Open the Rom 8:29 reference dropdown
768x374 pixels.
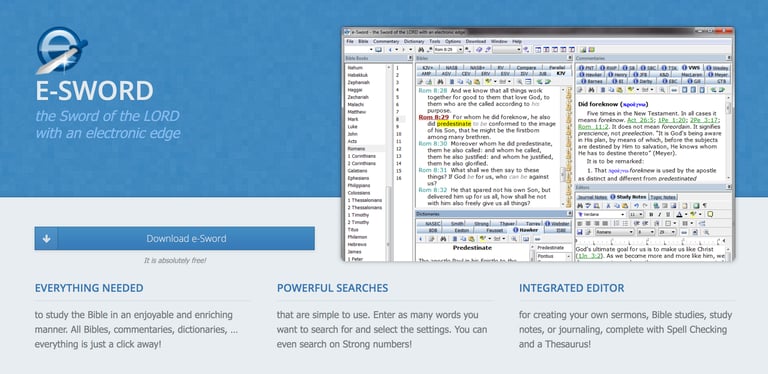pyautogui.click(x=460, y=49)
